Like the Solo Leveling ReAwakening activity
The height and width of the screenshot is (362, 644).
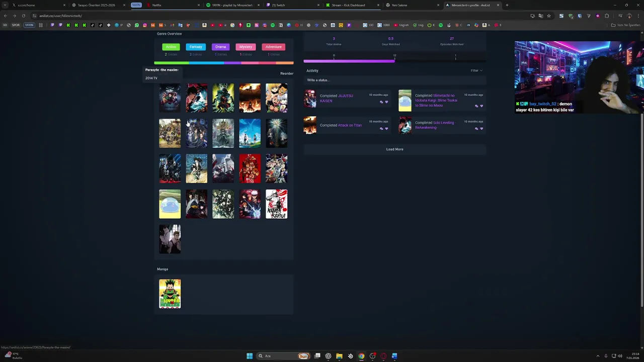point(481,129)
